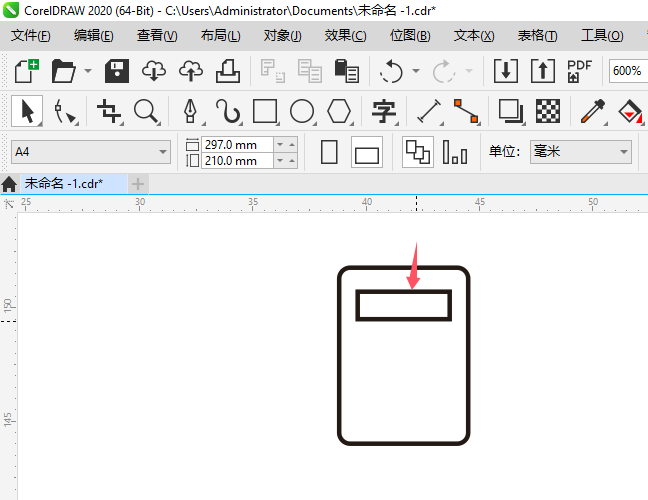Open the A4 page size dropdown

pyautogui.click(x=91, y=152)
